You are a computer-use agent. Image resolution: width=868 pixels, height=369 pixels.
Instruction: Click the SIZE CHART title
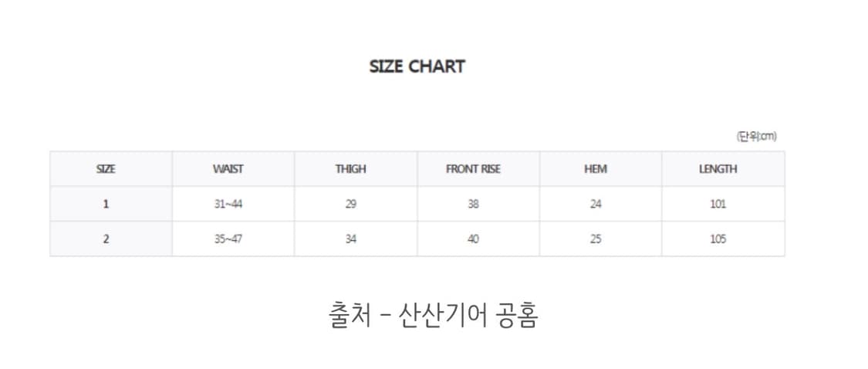click(417, 66)
